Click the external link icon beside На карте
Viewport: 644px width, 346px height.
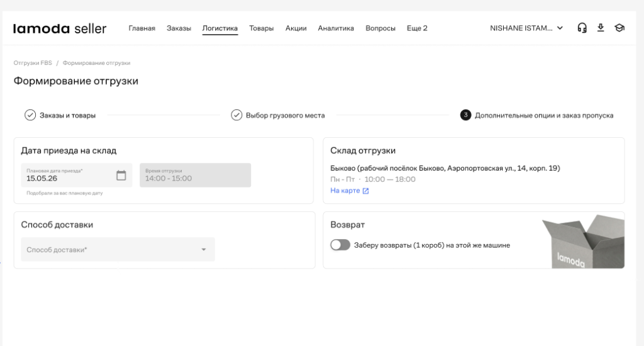point(365,191)
